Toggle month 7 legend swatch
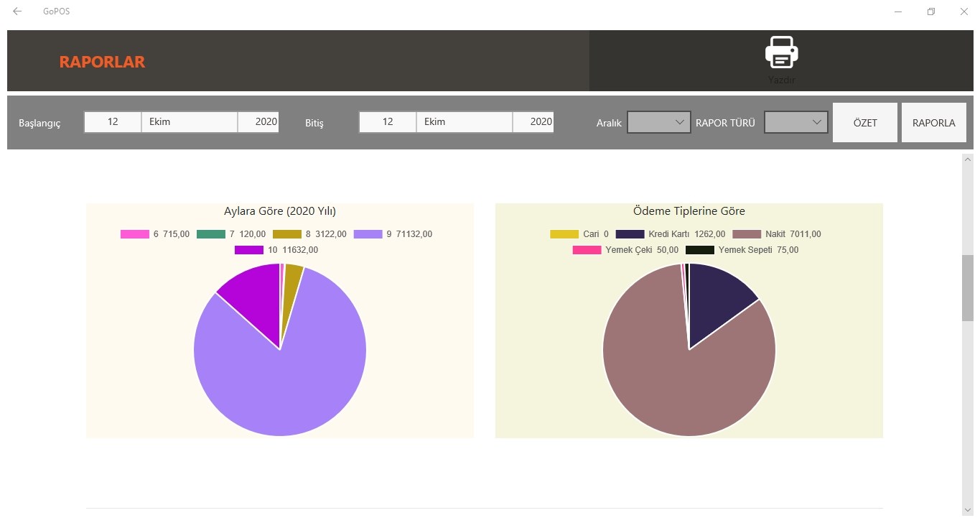980x523 pixels. coord(210,234)
